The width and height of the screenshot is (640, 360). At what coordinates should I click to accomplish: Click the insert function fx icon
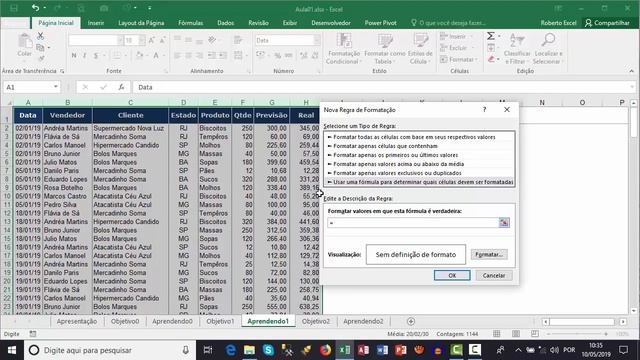121,87
